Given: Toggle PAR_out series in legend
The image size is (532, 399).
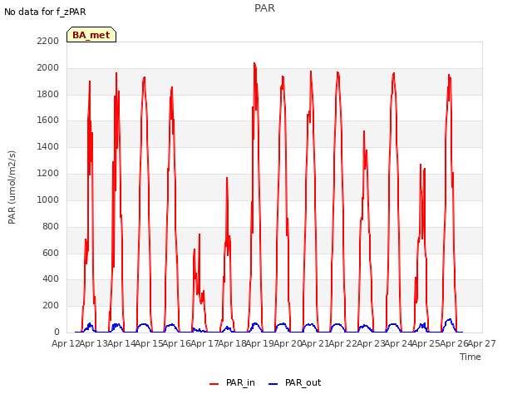Looking at the screenshot, I should (294, 382).
